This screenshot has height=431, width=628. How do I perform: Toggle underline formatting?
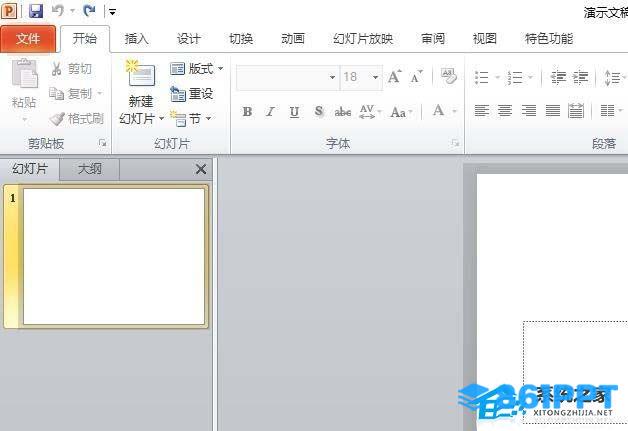(x=294, y=112)
